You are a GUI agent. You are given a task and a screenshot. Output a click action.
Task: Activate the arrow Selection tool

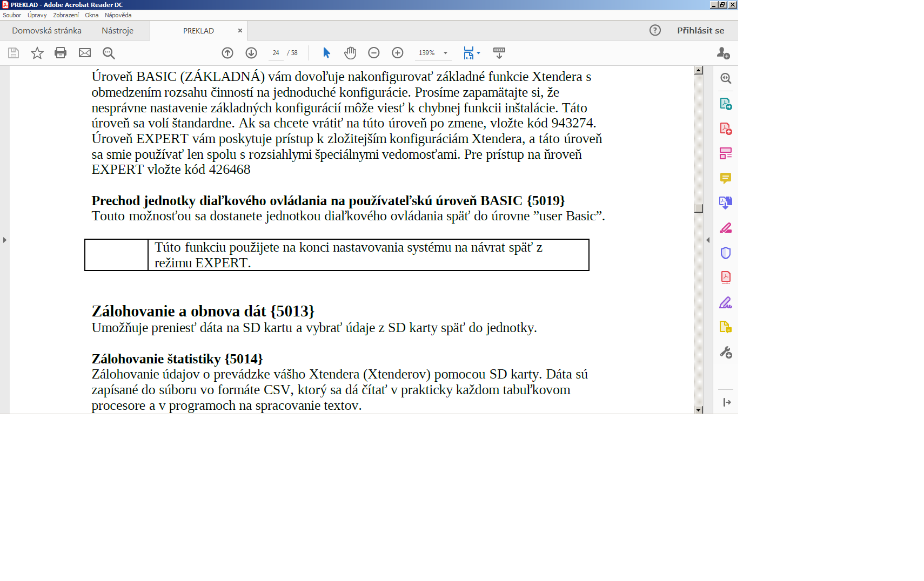coord(326,53)
